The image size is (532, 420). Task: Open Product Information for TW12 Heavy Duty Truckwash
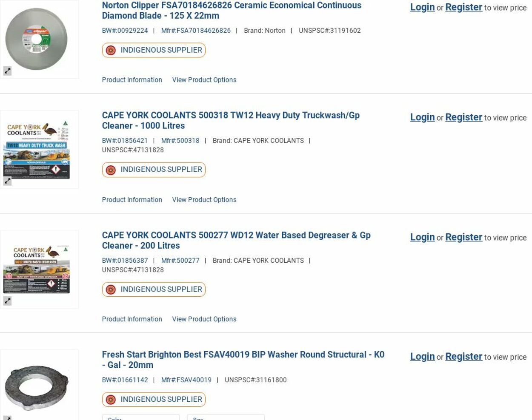pos(132,200)
